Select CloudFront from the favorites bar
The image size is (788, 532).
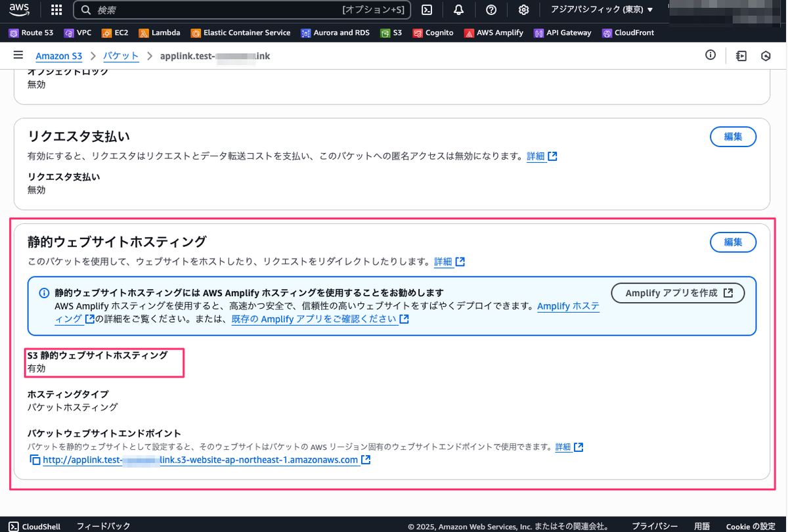pos(628,32)
